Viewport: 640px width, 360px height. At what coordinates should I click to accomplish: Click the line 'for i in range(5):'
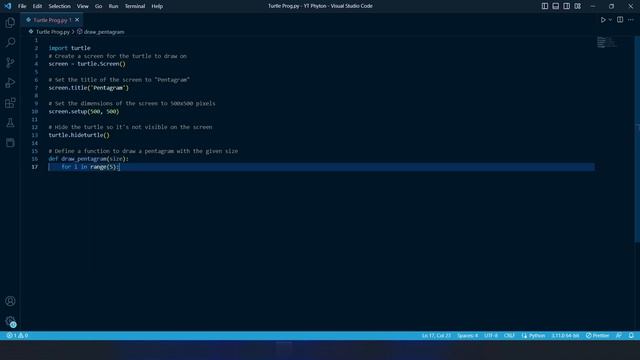(x=91, y=167)
